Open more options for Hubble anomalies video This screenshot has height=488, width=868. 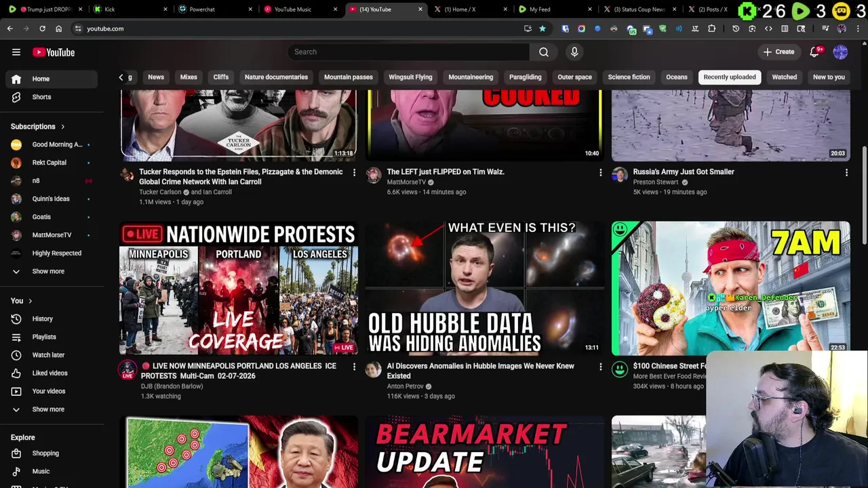tap(600, 367)
